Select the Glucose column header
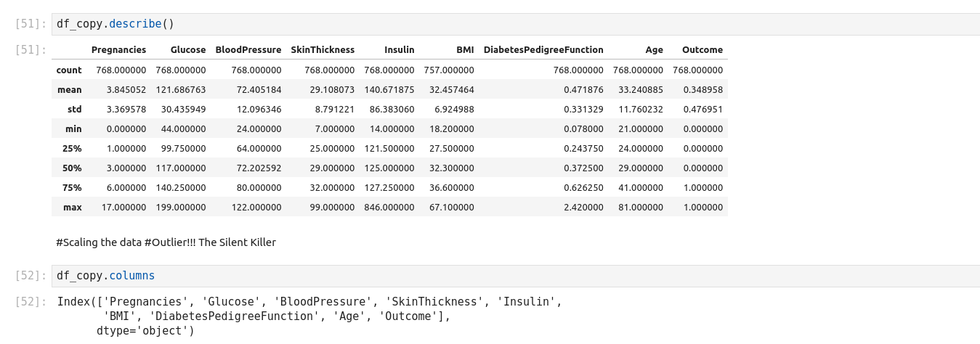This screenshot has height=344, width=980. pyautogui.click(x=188, y=50)
